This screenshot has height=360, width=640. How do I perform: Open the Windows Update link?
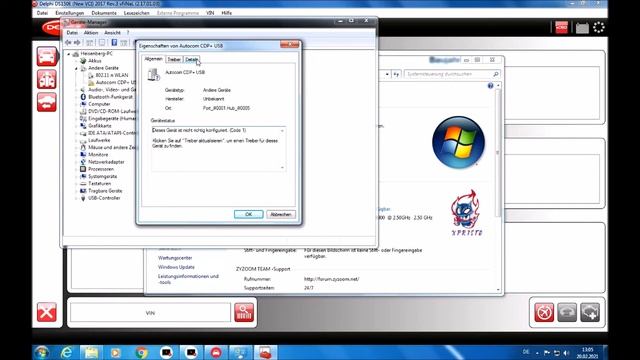tap(176, 267)
